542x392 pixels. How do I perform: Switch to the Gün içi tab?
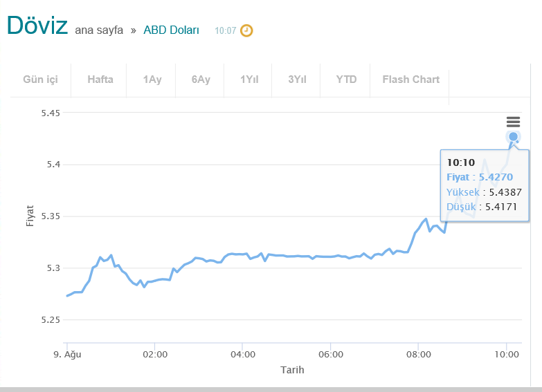tap(40, 80)
